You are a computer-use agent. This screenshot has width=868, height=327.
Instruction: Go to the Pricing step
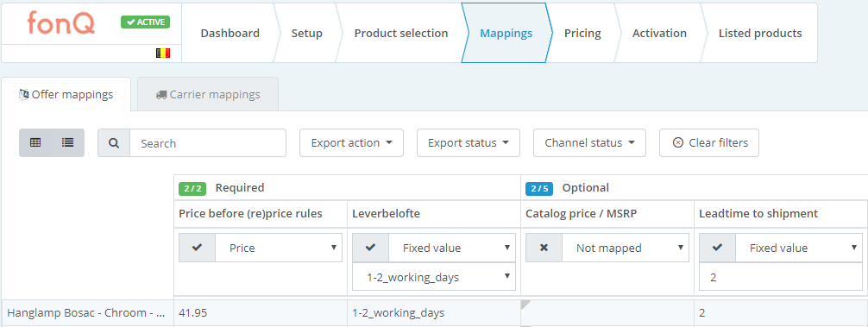[582, 33]
